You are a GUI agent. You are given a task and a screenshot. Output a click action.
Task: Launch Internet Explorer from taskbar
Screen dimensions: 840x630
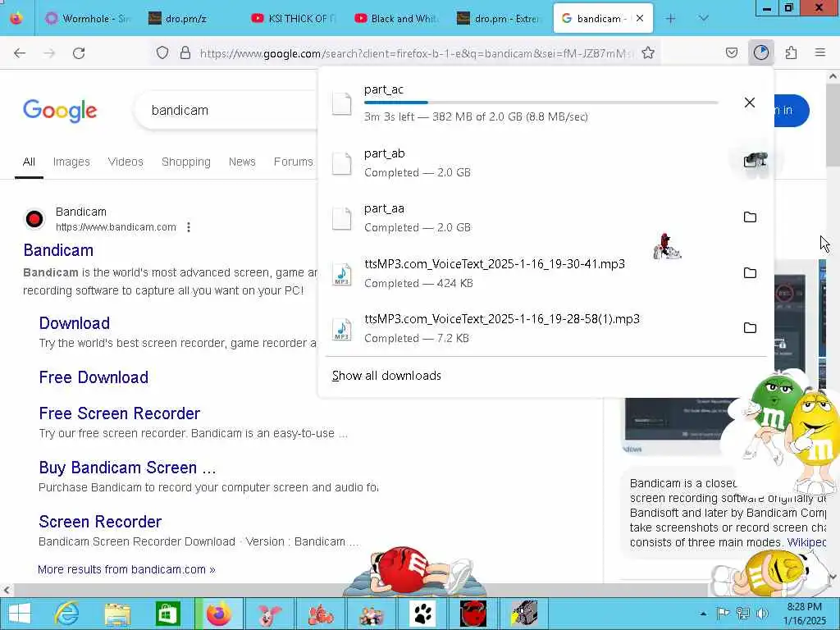67,614
